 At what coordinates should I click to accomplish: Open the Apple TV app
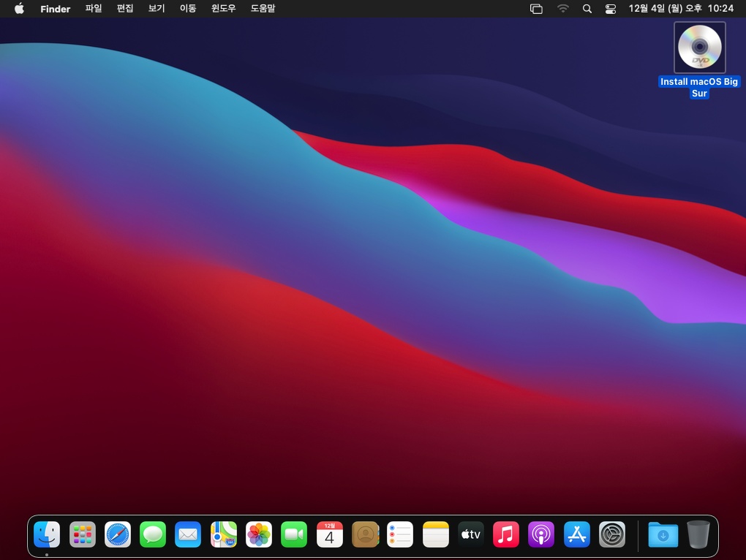click(471, 535)
